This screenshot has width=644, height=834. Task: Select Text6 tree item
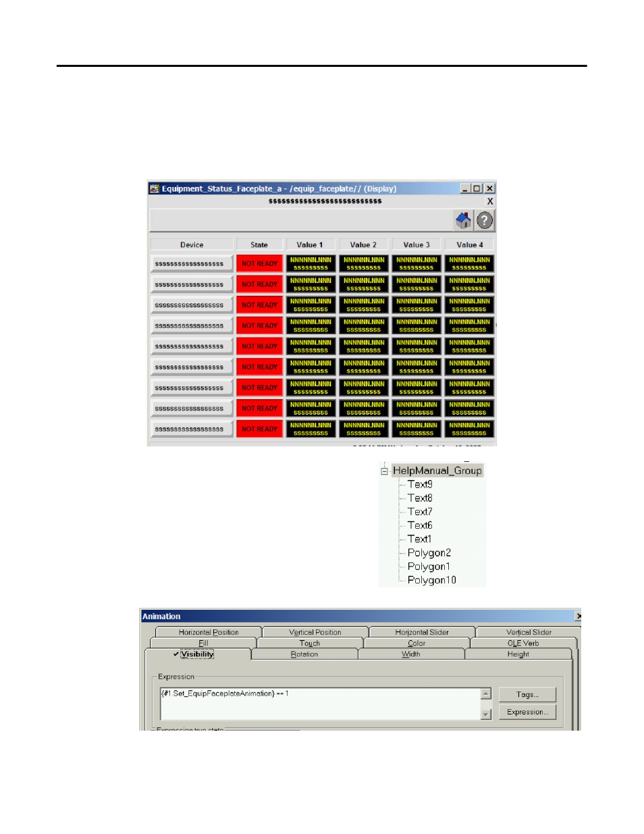(x=420, y=525)
